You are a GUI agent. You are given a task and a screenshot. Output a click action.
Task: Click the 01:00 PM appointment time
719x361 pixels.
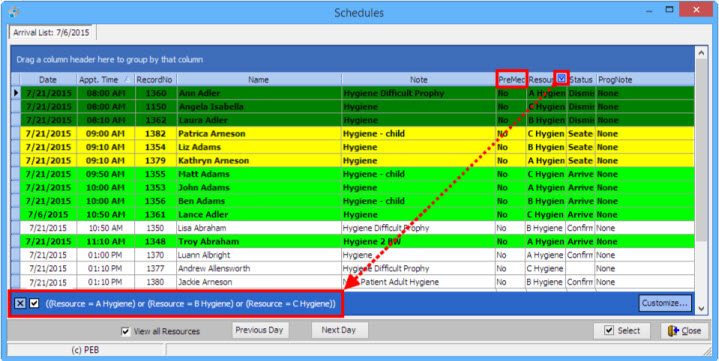[105, 255]
